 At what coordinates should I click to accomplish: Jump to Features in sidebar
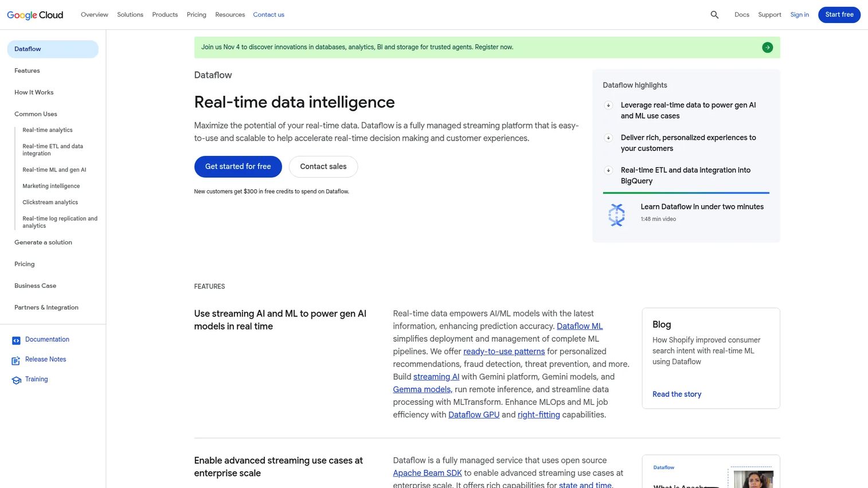point(27,71)
